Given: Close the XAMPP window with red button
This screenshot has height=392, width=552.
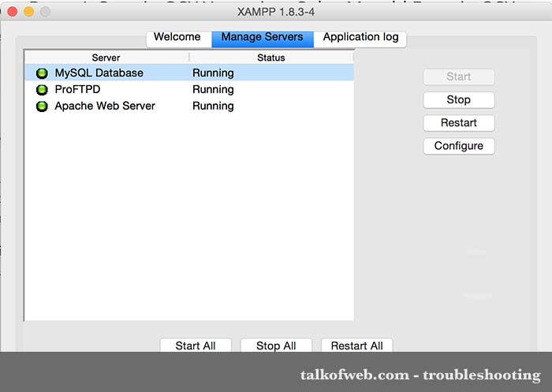Looking at the screenshot, I should pos(13,12).
